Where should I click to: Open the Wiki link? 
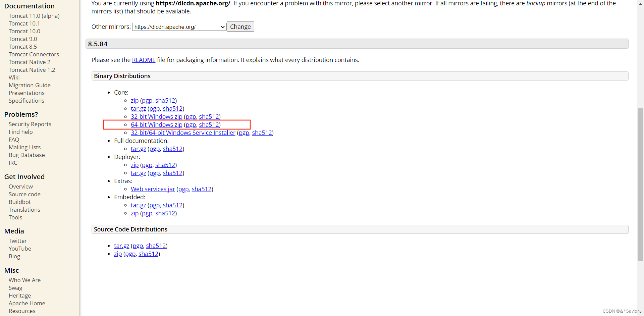[14, 77]
